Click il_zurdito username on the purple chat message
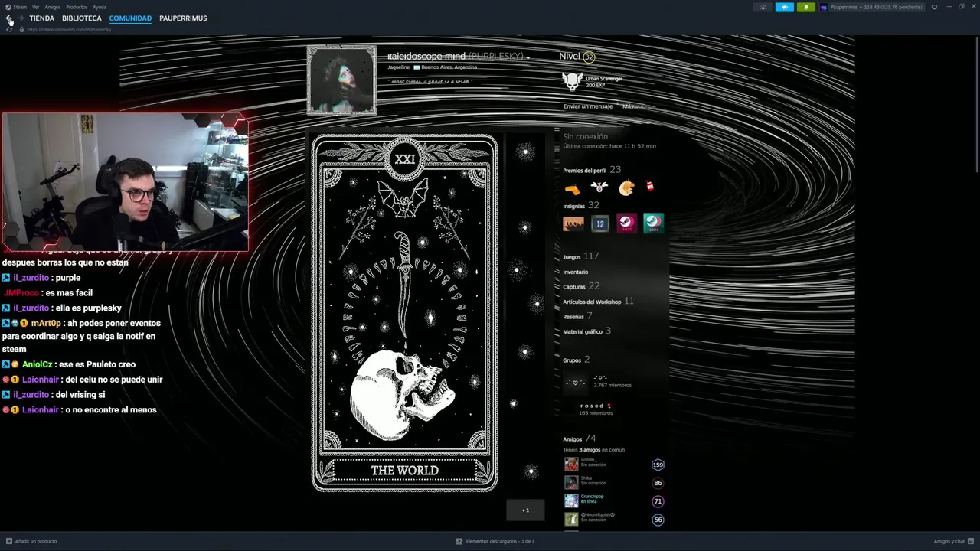This screenshot has width=980, height=551. pyautogui.click(x=31, y=278)
